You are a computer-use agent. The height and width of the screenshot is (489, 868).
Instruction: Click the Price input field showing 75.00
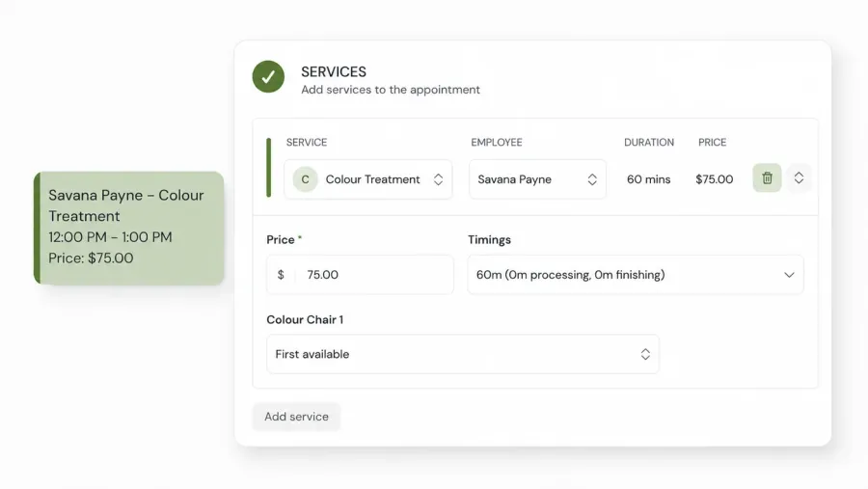click(361, 275)
